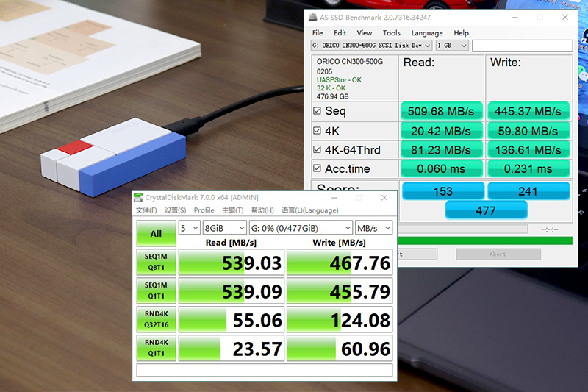Click the green progress bar in AS SSD
The width and height of the screenshot is (588, 392).
pyautogui.click(x=485, y=240)
